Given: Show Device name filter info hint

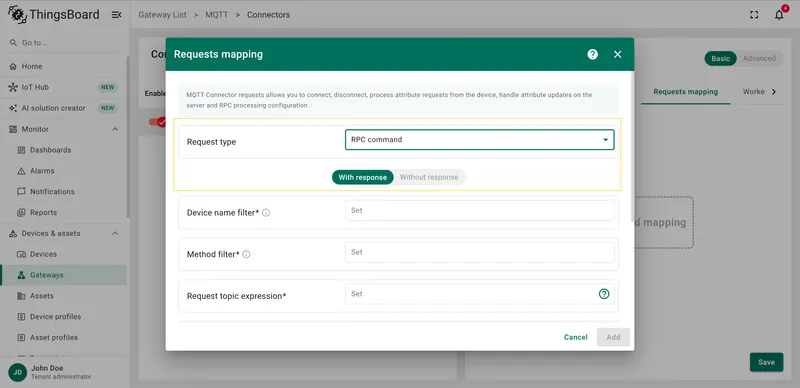Looking at the screenshot, I should point(266,213).
